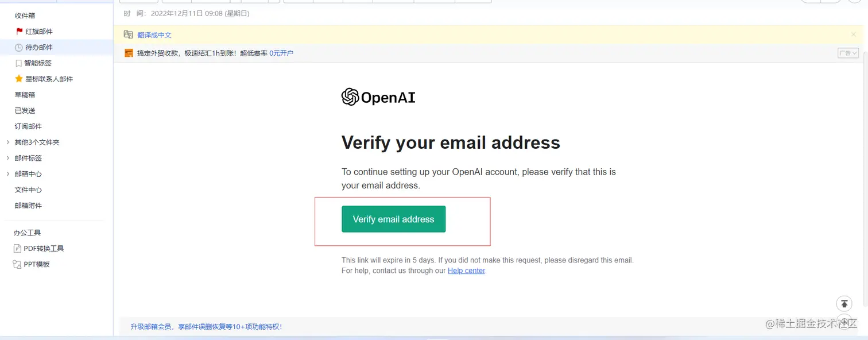This screenshot has width=868, height=340.
Task: Click the clock icon beside 待办邮件
Action: pyautogui.click(x=20, y=48)
